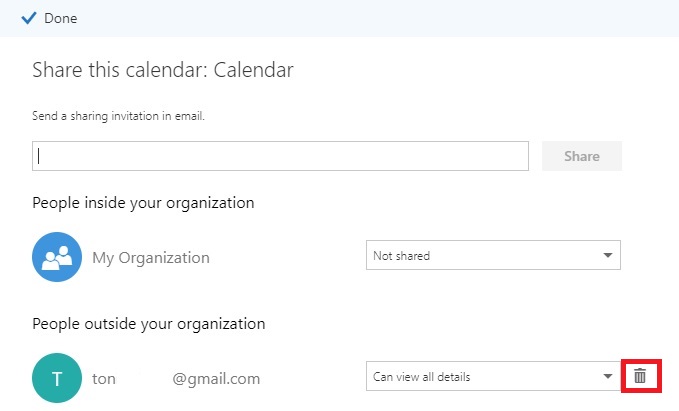Image resolution: width=679 pixels, height=411 pixels.
Task: Select the "People outside your organization" heading
Action: [x=148, y=324]
